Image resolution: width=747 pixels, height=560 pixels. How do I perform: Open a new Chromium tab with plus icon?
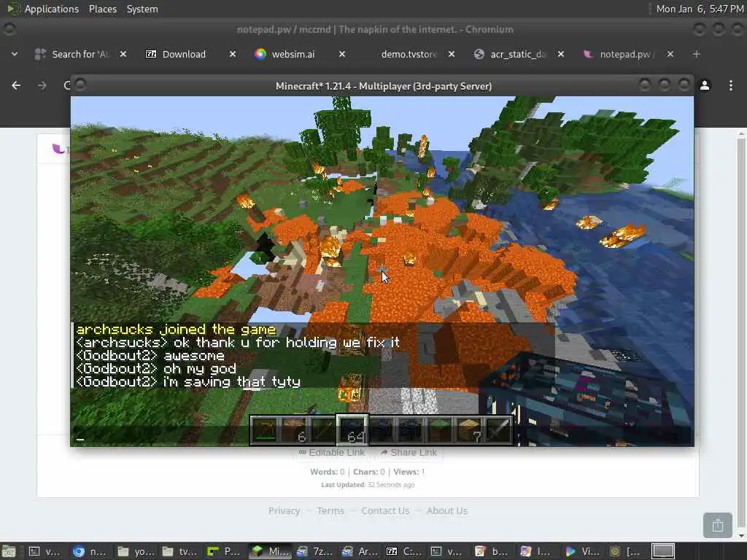click(696, 54)
